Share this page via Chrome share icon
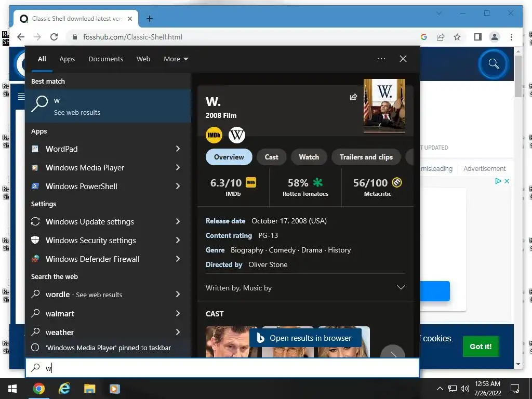The height and width of the screenshot is (399, 532). click(441, 37)
